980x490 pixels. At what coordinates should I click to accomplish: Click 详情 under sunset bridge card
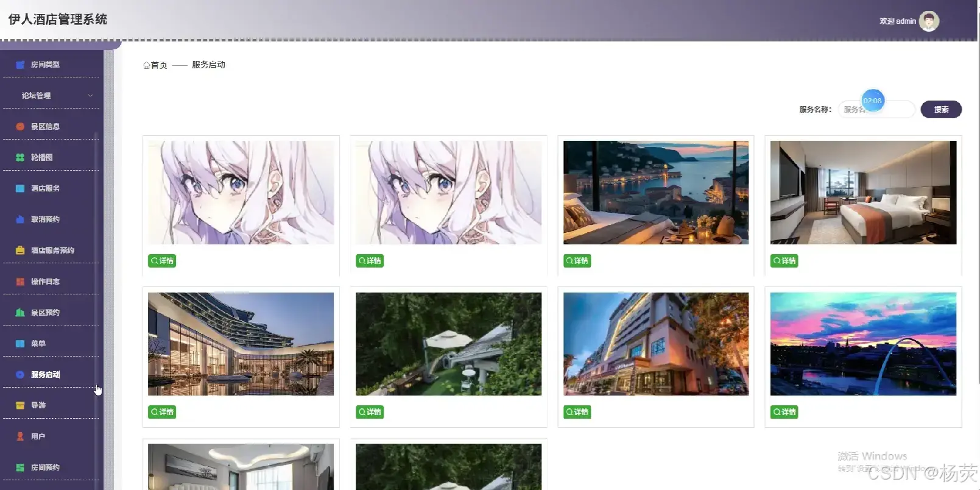tap(784, 412)
